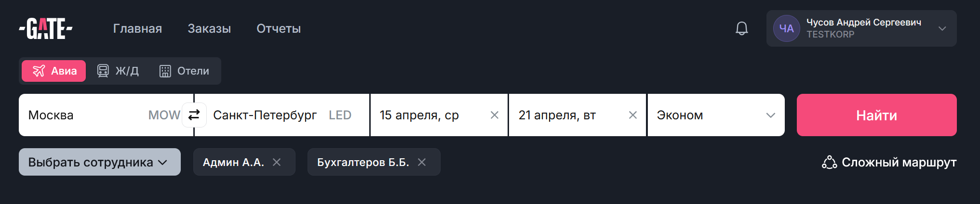Remove employee Бухгалтеров Б.Б. chip

click(x=422, y=162)
